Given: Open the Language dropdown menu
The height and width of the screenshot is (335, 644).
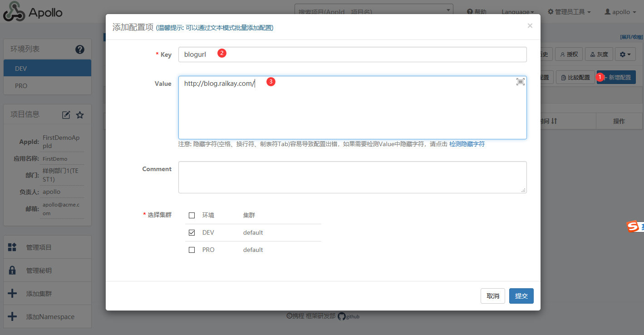Looking at the screenshot, I should [517, 12].
